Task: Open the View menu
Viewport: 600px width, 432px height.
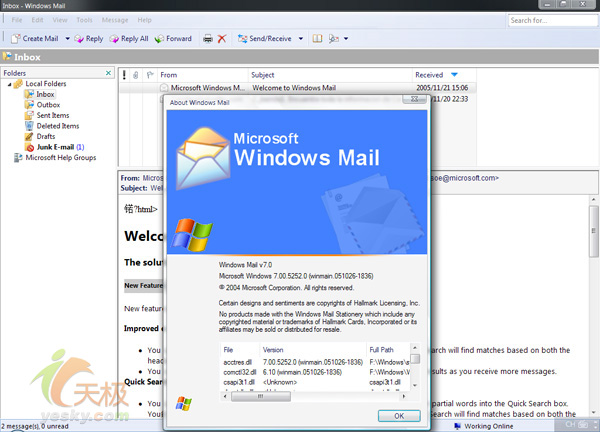Action: [60, 20]
